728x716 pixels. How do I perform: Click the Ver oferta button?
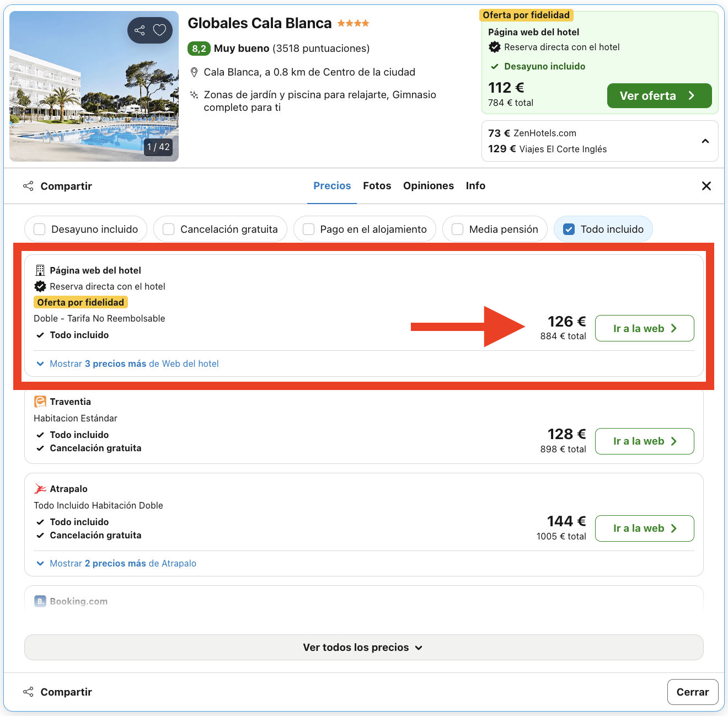(659, 95)
